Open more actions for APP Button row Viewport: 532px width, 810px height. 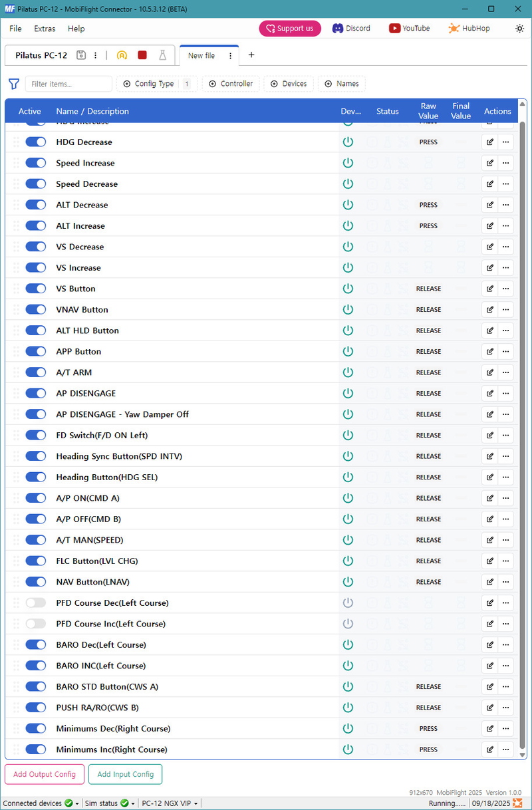pos(506,351)
